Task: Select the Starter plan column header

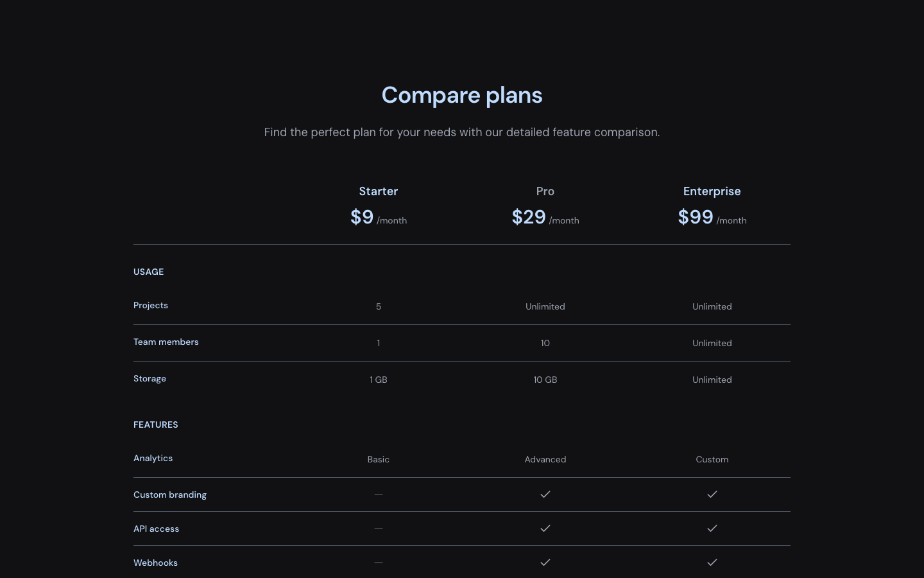Action: [x=379, y=191]
